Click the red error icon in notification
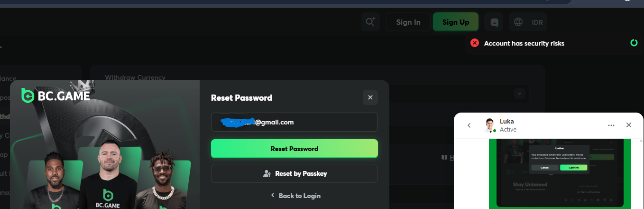644x209 pixels. click(474, 43)
